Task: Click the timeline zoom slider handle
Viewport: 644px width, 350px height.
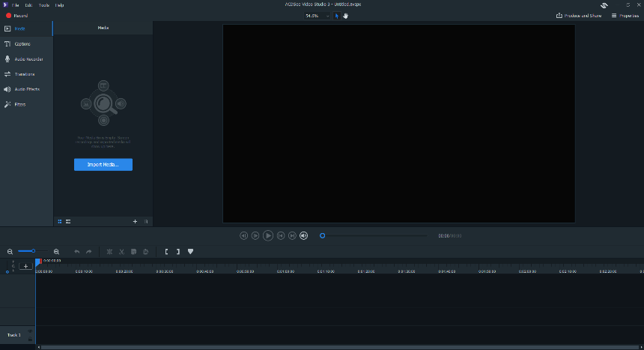Action: click(x=33, y=251)
